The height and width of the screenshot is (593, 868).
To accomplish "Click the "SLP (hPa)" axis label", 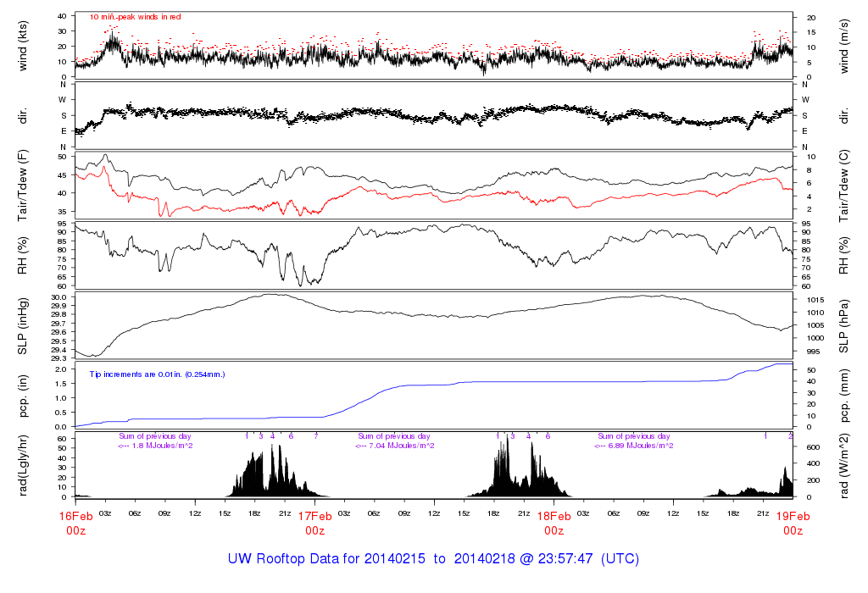I will coord(843,326).
